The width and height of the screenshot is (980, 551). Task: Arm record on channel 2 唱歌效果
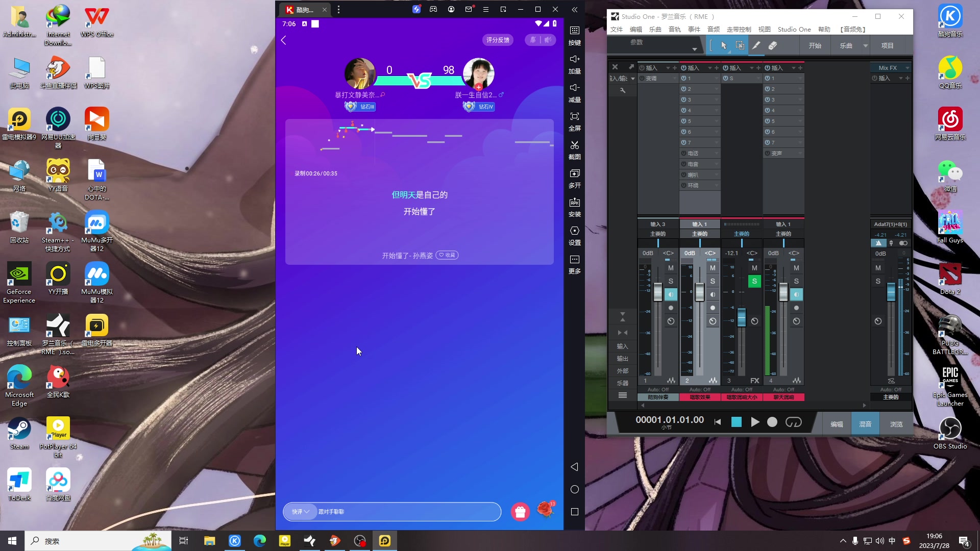pyautogui.click(x=713, y=308)
